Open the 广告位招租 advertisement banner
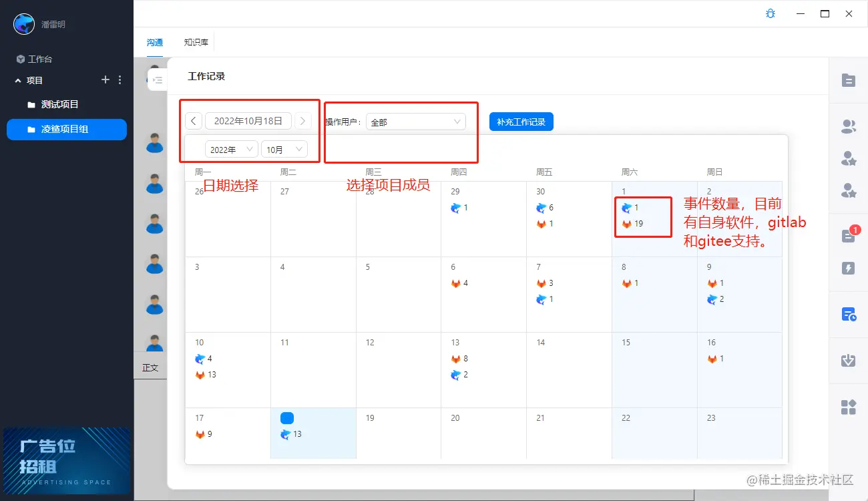The image size is (868, 501). 67,460
